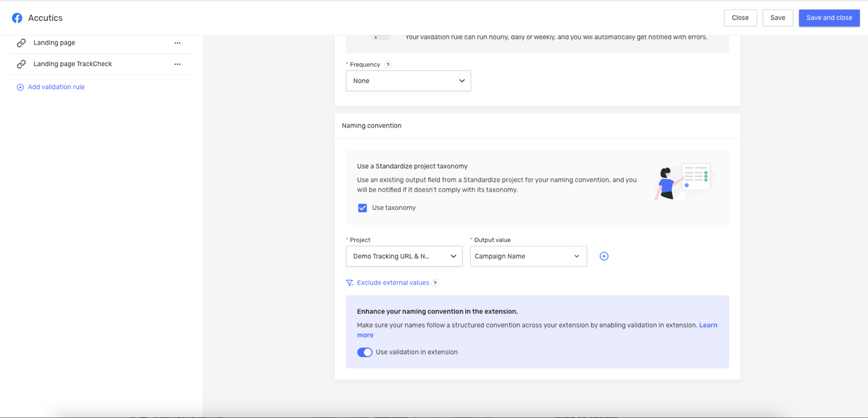Click the help icon beside Exclude external values

coord(435,283)
